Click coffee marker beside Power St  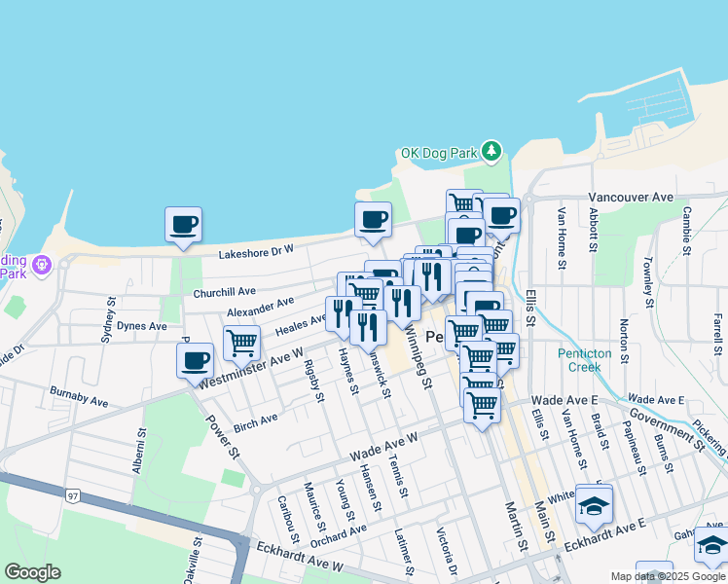(x=195, y=359)
